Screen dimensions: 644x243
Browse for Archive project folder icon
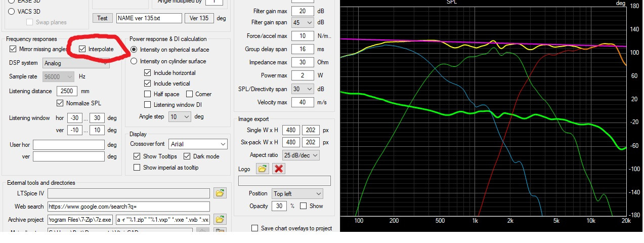tap(220, 220)
